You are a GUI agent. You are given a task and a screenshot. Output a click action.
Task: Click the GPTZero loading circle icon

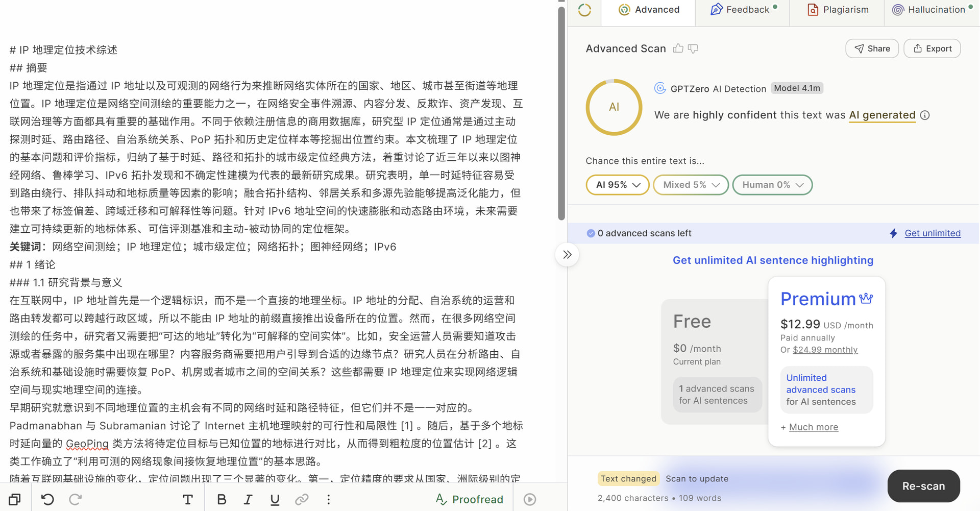click(584, 10)
